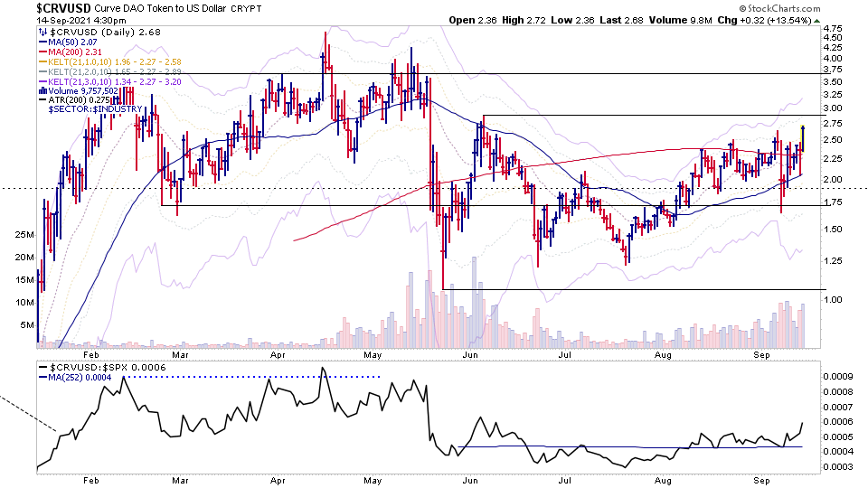The height and width of the screenshot is (488, 868).
Task: Click the 'Open 2.36' header value
Action: tap(473, 21)
